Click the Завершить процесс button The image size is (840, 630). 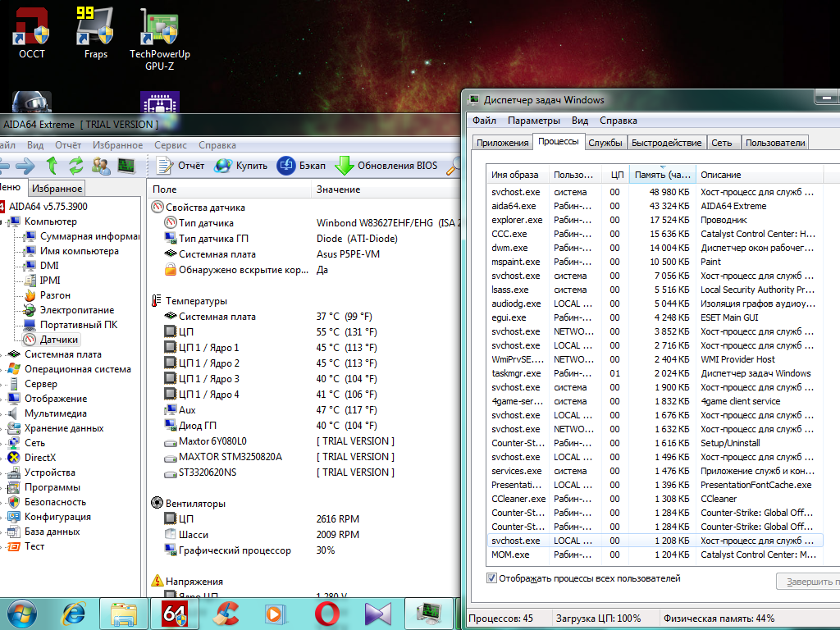808,582
